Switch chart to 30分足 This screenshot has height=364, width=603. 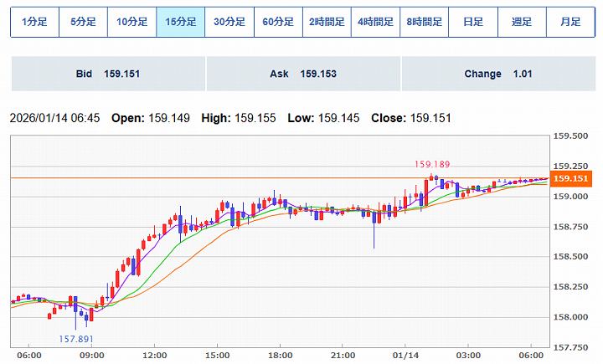(229, 22)
